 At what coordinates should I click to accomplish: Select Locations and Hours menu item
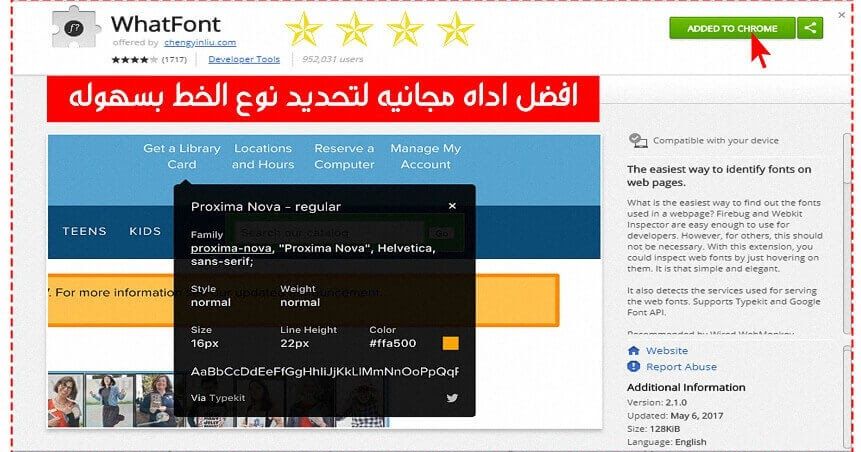(x=263, y=157)
